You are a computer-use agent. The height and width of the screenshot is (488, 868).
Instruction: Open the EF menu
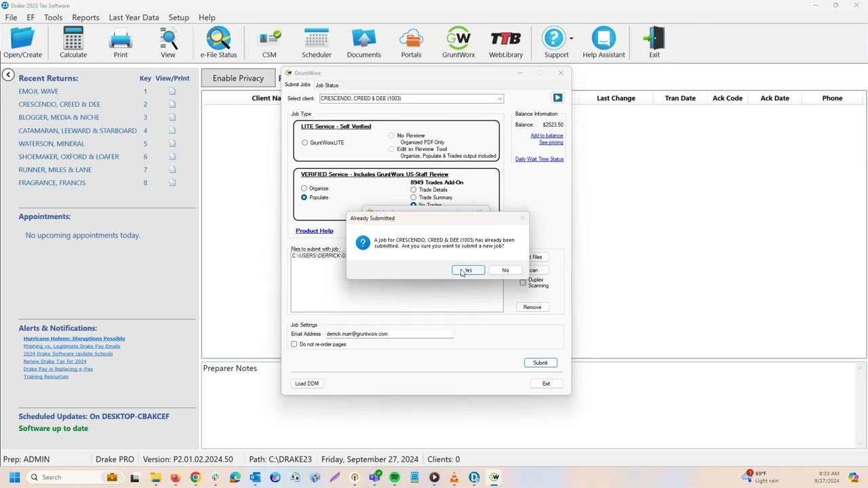[31, 18]
